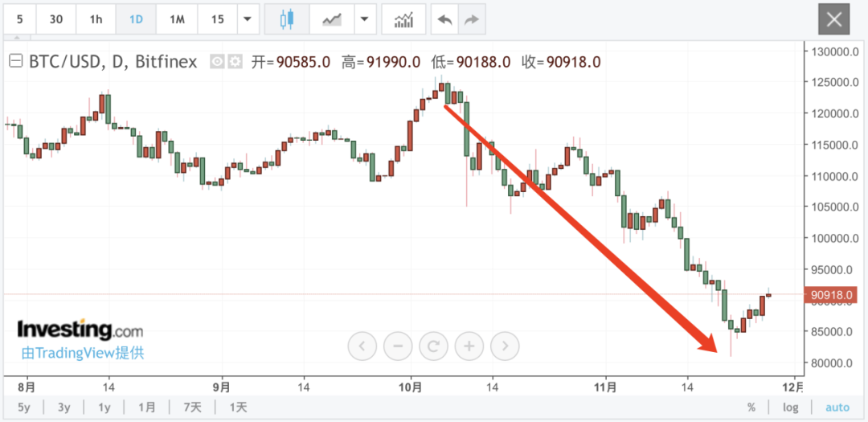
Task: Undo the last chart action
Action: click(443, 19)
